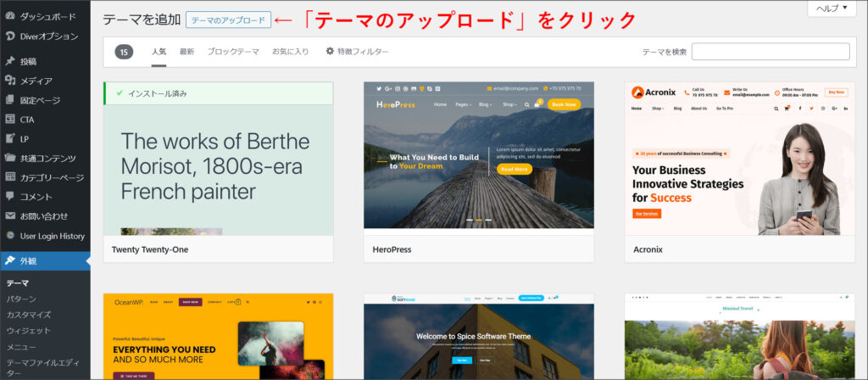Screen dimensions: 868x380
Task: Select the ブロックテーマ tab
Action: tap(233, 52)
